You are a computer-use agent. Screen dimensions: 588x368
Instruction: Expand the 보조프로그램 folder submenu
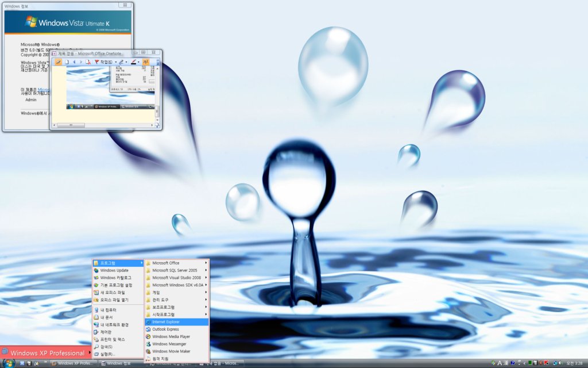[x=177, y=307]
